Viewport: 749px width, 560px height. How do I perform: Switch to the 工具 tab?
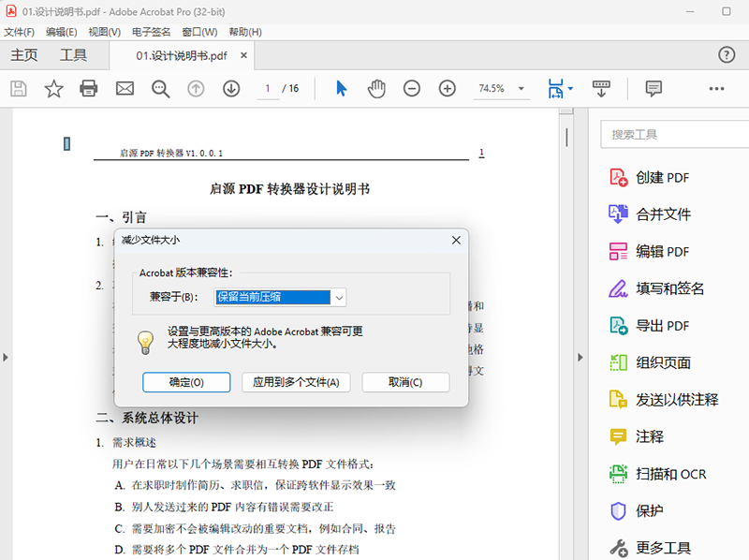[73, 55]
